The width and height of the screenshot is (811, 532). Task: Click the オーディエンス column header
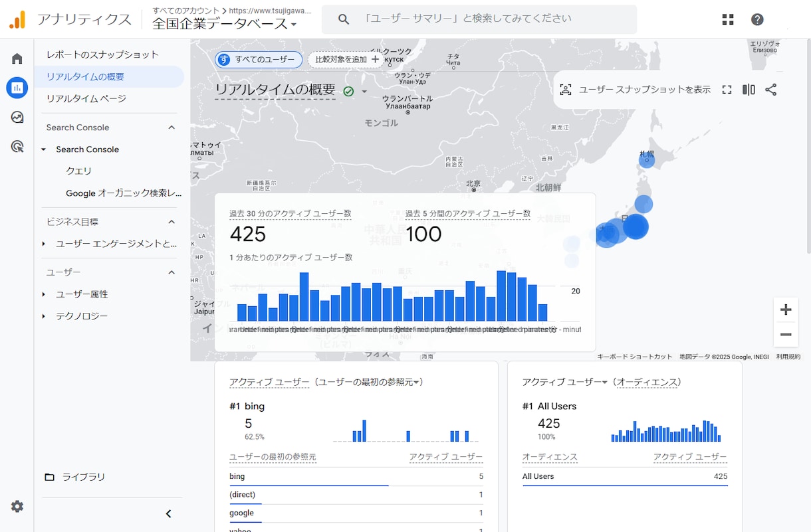point(550,458)
